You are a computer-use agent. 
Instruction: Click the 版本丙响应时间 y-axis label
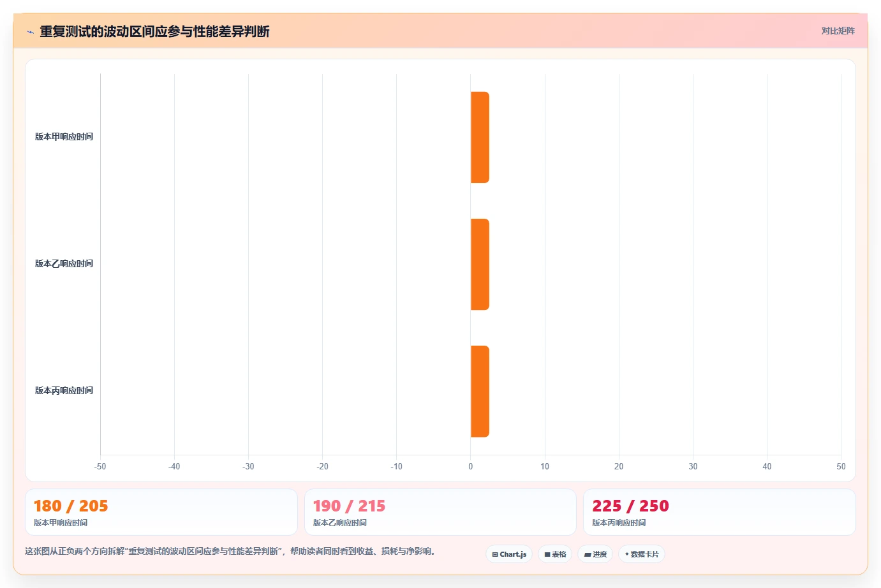click(64, 391)
